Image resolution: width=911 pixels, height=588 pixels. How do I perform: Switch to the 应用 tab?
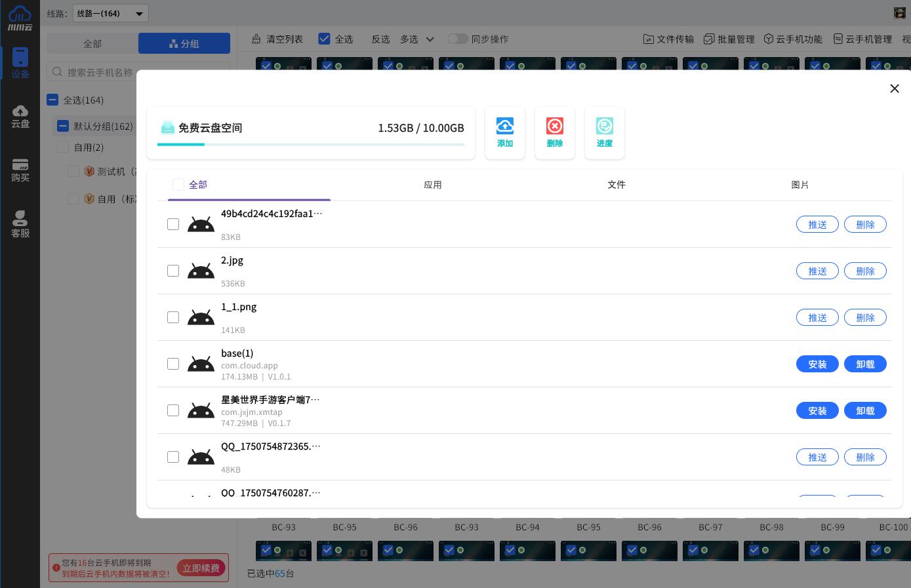point(433,185)
